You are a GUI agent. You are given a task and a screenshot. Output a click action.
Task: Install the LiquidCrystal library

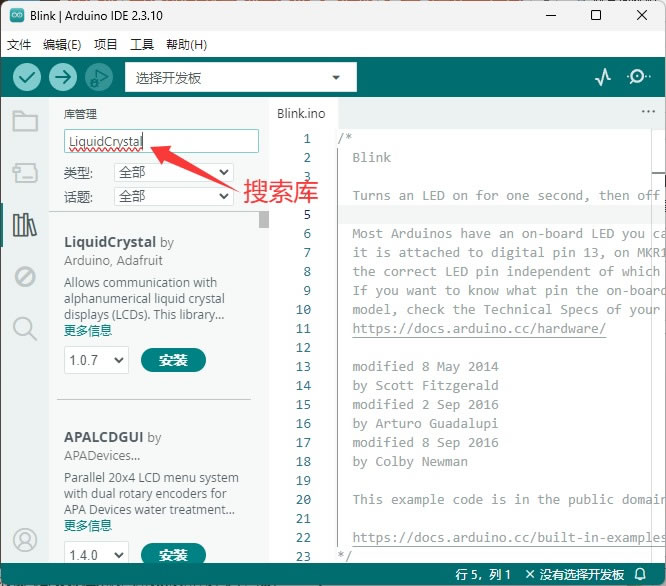[x=173, y=360]
